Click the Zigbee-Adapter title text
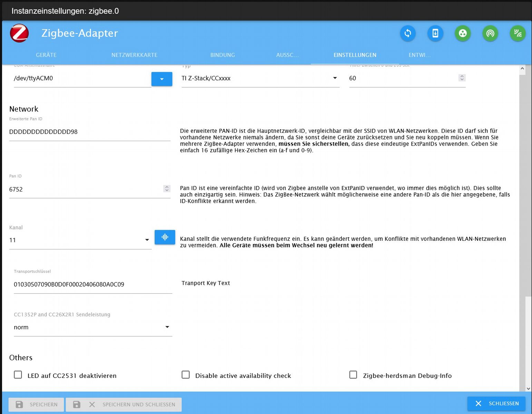The image size is (532, 414). (x=80, y=33)
